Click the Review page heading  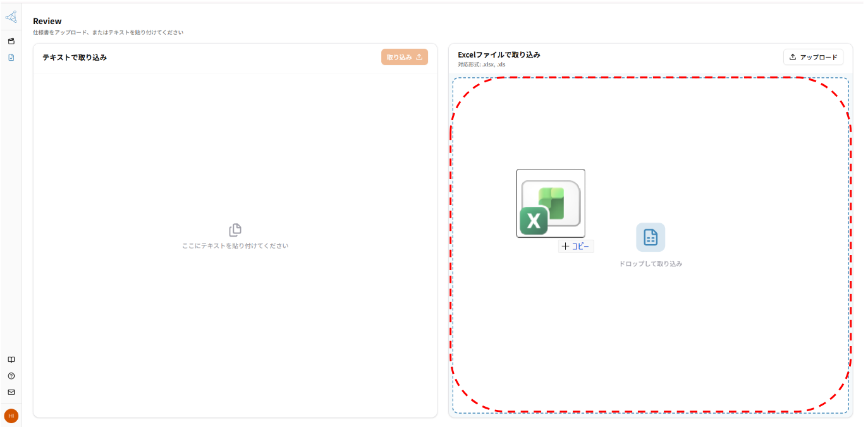[x=47, y=21]
